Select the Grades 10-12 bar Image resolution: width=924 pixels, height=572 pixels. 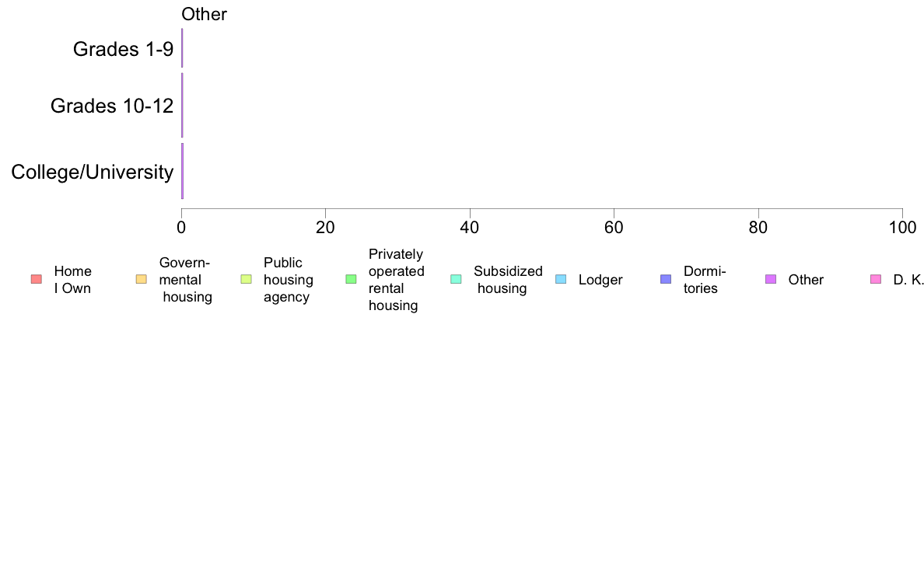[182, 105]
